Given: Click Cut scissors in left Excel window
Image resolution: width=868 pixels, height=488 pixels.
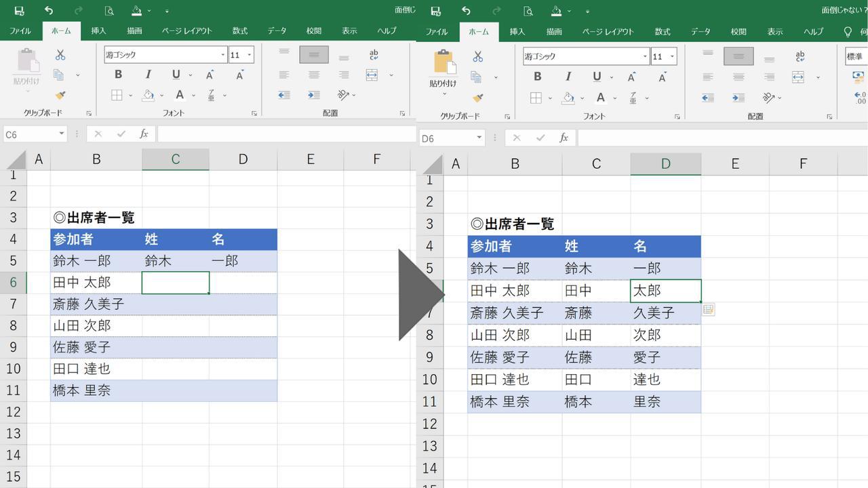Looking at the screenshot, I should (60, 55).
